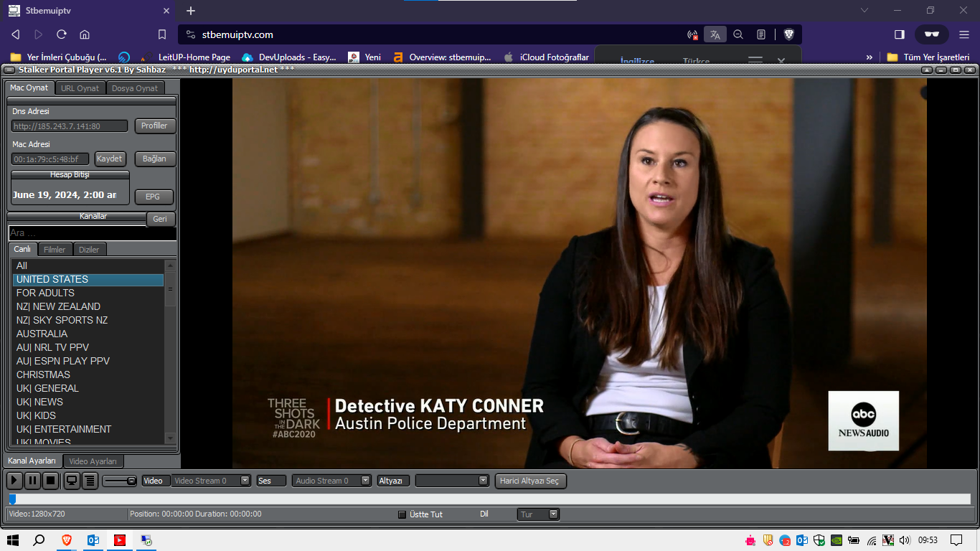980x551 pixels.
Task: Select the Canlı live tab
Action: point(22,249)
